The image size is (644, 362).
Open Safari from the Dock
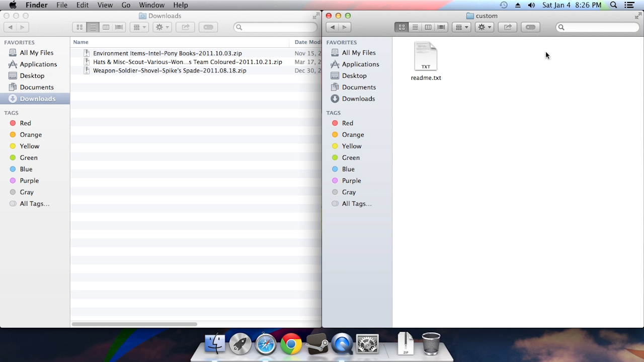[266, 344]
